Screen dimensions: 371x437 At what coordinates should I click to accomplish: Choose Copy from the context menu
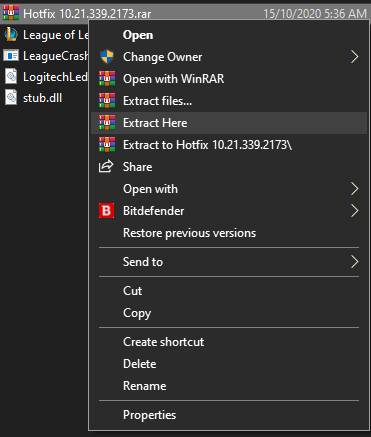coord(229,313)
